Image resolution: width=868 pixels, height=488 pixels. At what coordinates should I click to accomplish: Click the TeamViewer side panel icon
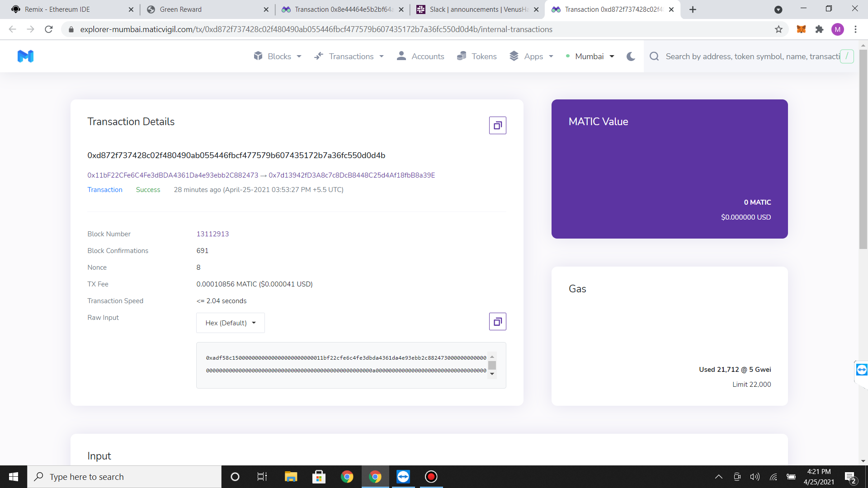pos(861,370)
